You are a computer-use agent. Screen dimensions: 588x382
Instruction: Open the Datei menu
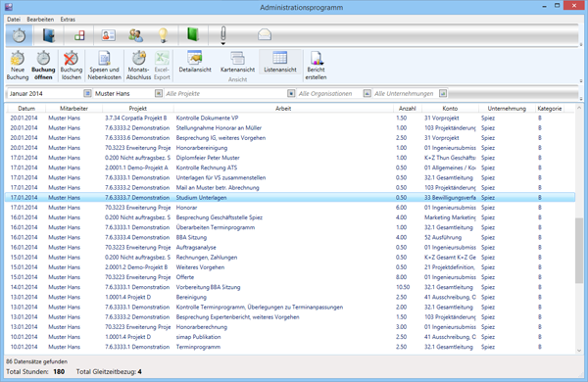coord(14,20)
